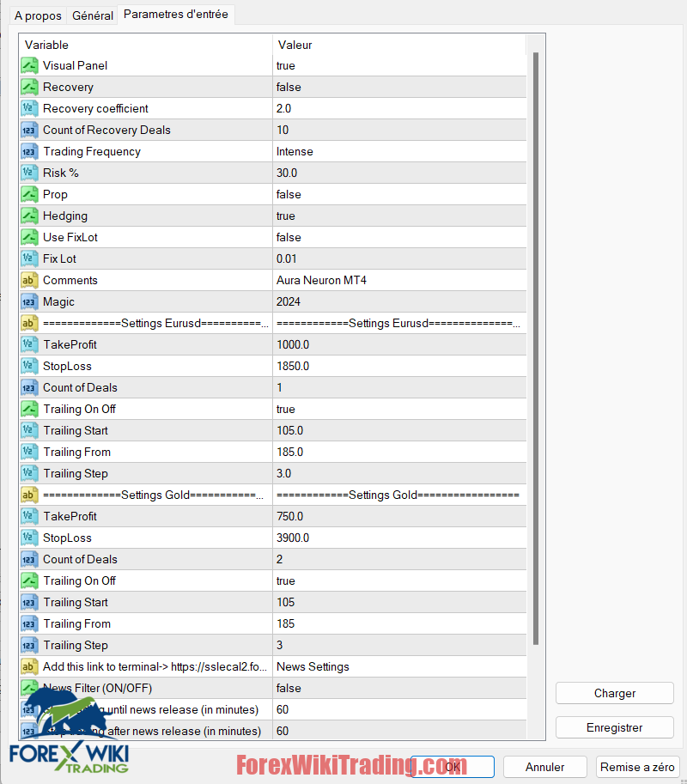Switch to the A propos tab
Viewport: 687px width, 784px height.
tap(38, 15)
